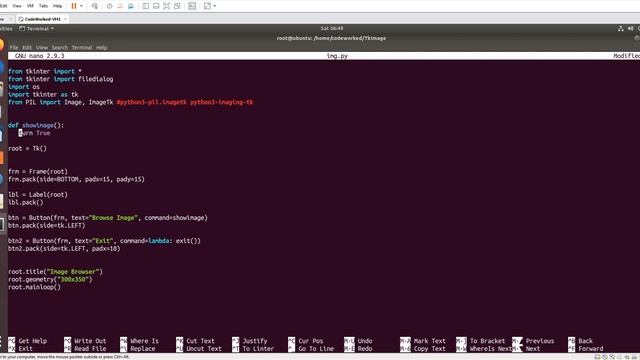Open the VMware console view
Image resolution: width=640 pixels, height=360 pixels.
[x=192, y=6]
